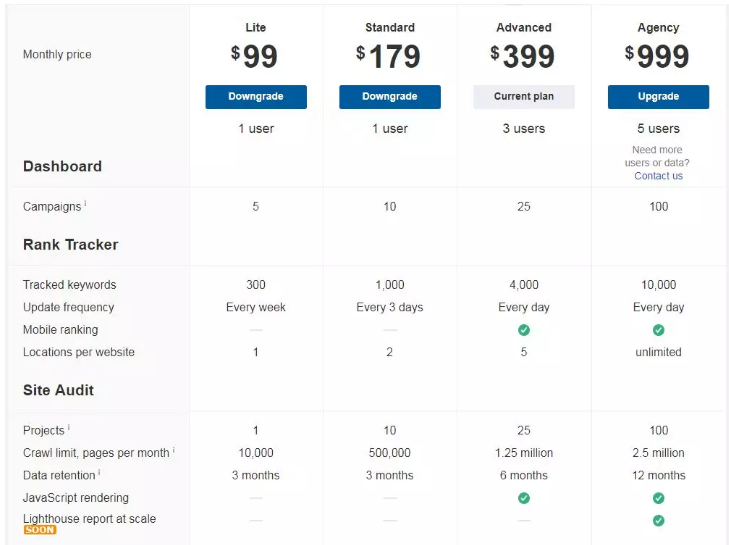Open the Contact us link
This screenshot has height=545, width=729.
point(658,176)
